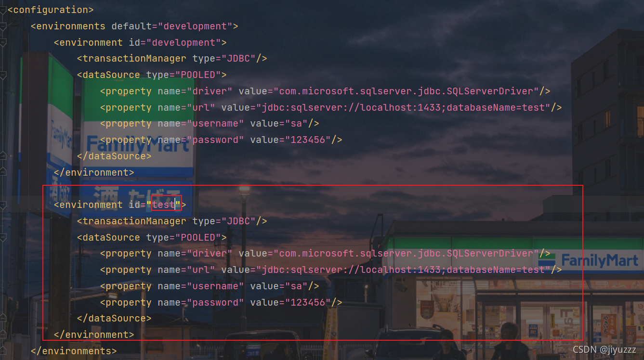Click the second </dataSource> closing tag

[x=114, y=318]
